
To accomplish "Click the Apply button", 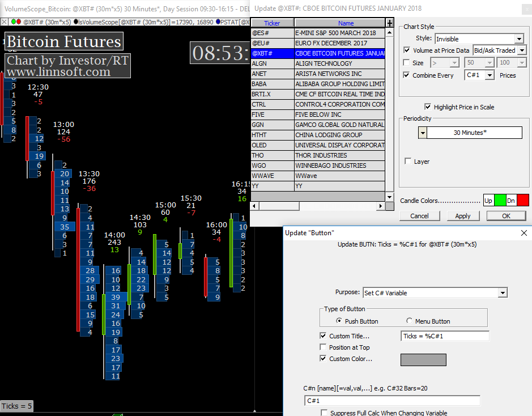I will pos(463,216).
